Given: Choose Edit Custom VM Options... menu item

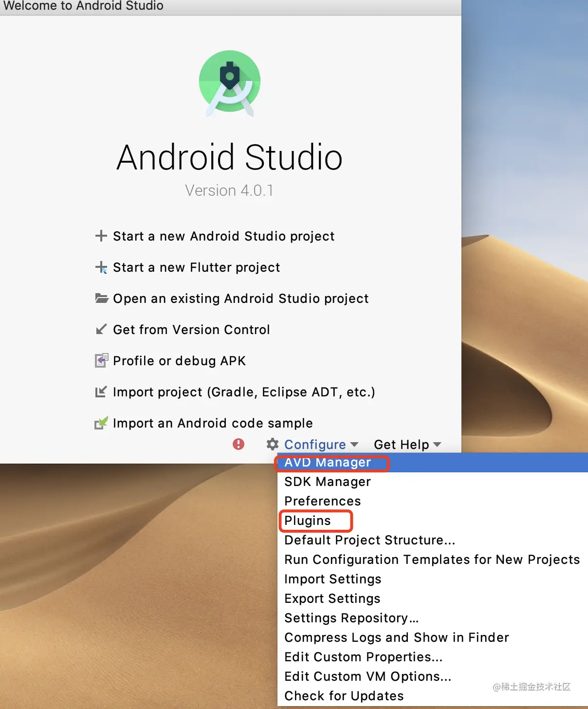Looking at the screenshot, I should click(x=432, y=676).
